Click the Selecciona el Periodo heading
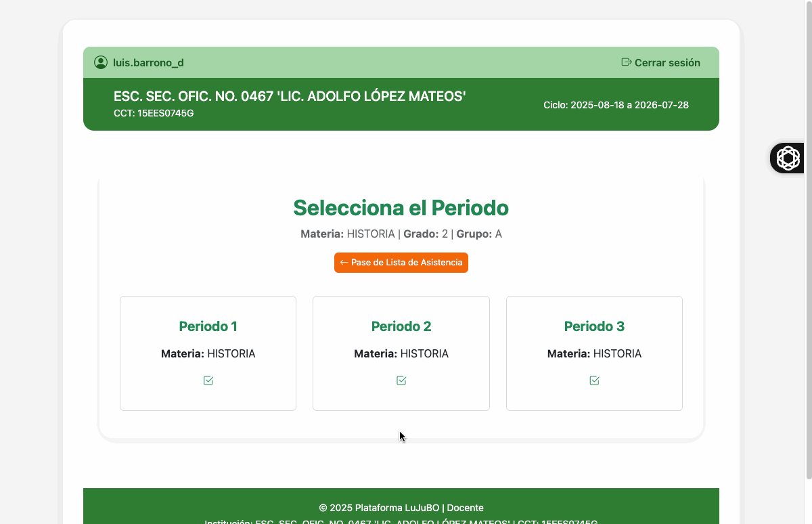The image size is (812, 524). click(401, 208)
